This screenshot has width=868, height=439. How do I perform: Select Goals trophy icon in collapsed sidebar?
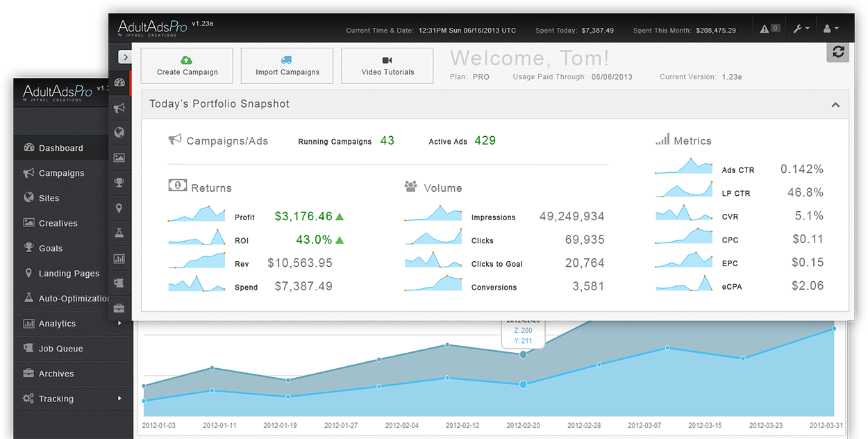point(119,183)
